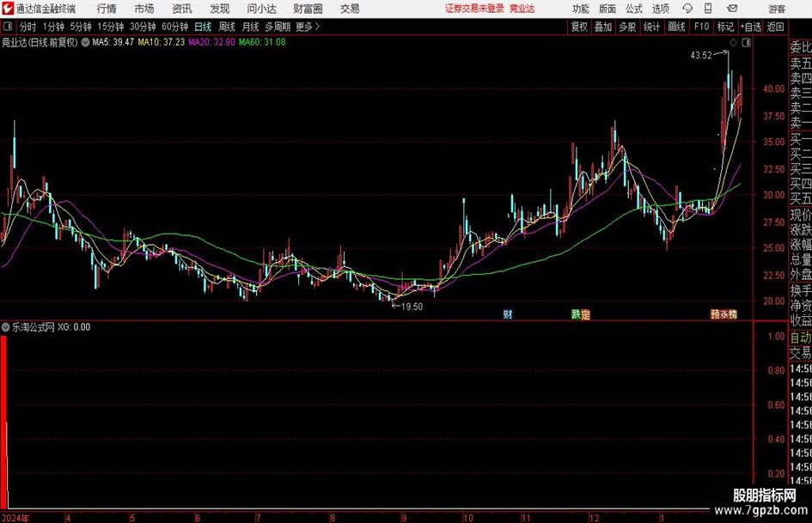This screenshot has width=812, height=523.
Task: Click the diamond icon above the chart
Action: tap(733, 43)
